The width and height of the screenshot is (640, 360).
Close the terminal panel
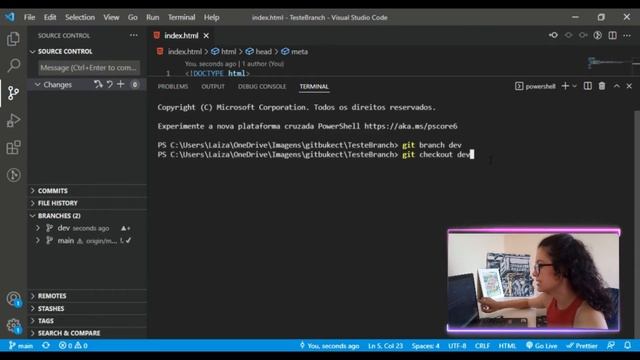coord(629,86)
